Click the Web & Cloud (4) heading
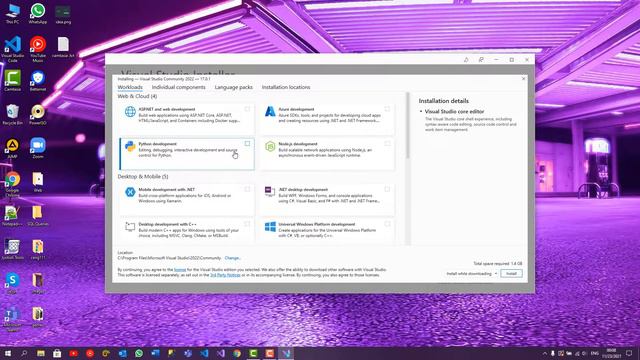Viewport: 640px width, 360px height. click(x=137, y=96)
